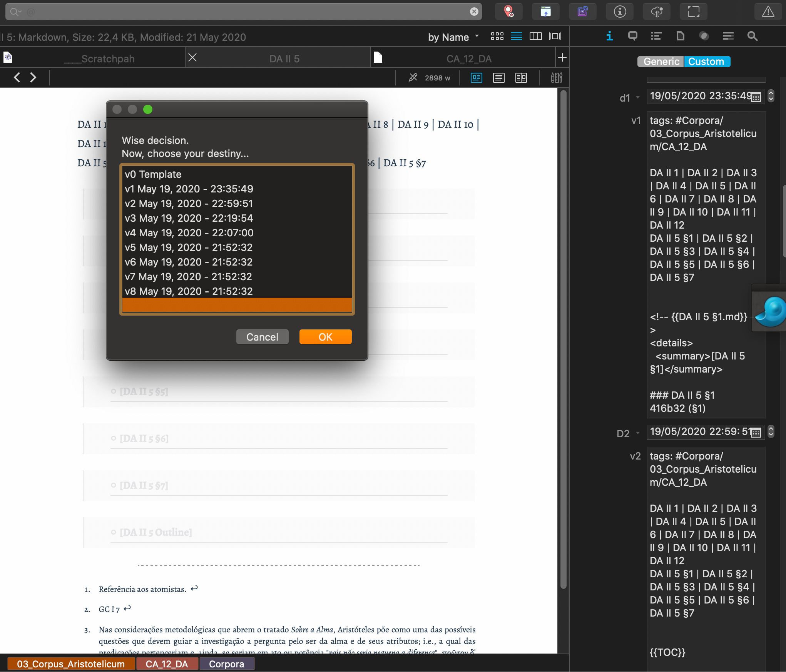Switch to the CA_12_DA tab

tap(468, 59)
